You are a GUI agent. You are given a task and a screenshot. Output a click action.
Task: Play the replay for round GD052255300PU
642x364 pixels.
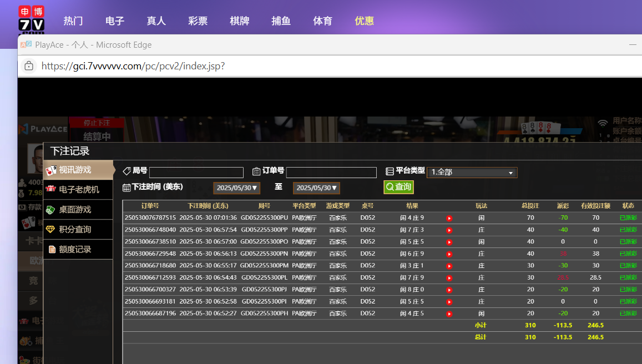449,218
